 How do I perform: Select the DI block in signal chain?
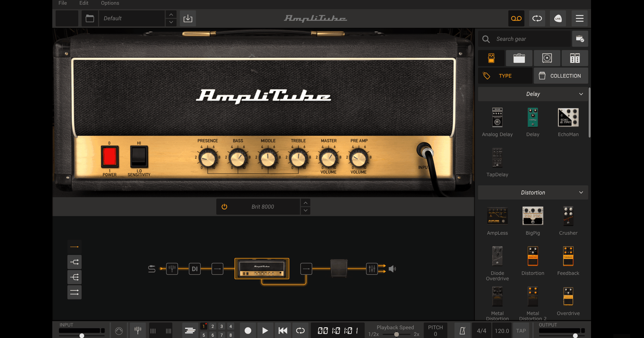click(x=195, y=269)
